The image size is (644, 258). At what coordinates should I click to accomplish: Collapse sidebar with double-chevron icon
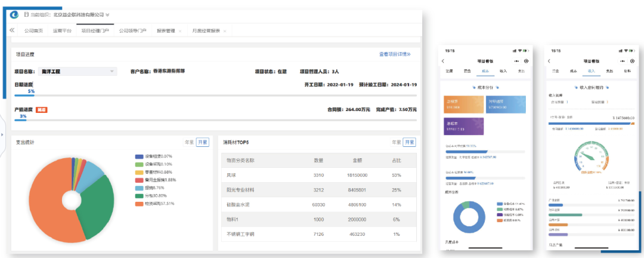(x=12, y=30)
